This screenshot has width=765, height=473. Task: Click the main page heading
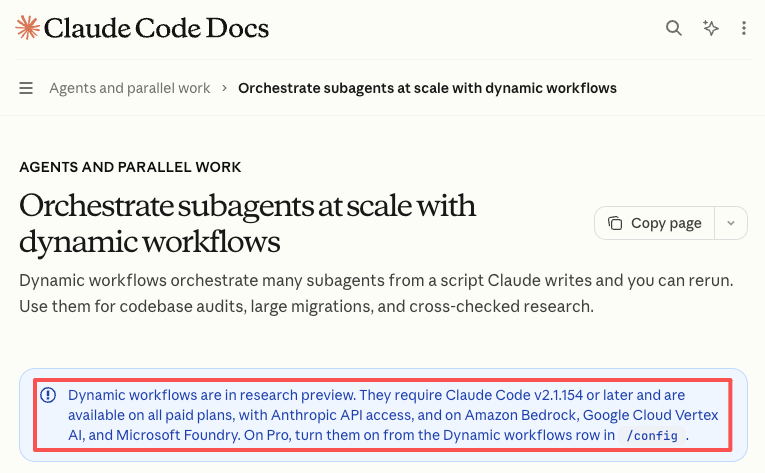(x=247, y=223)
